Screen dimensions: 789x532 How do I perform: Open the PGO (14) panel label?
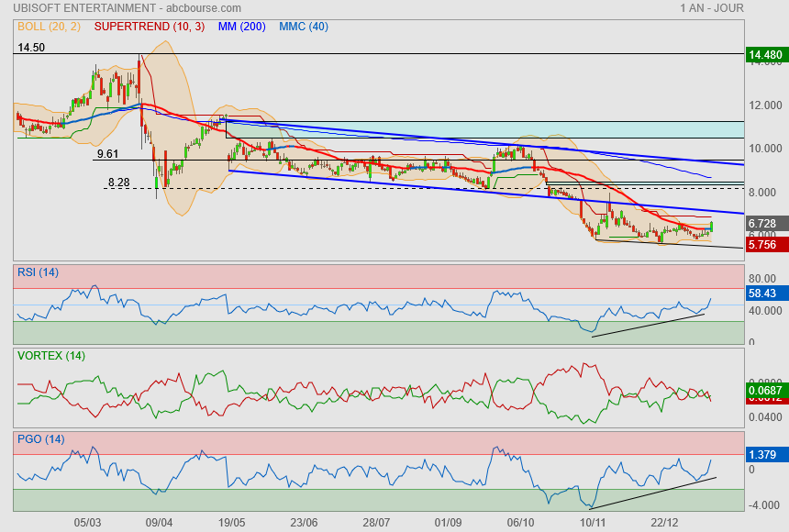click(40, 439)
